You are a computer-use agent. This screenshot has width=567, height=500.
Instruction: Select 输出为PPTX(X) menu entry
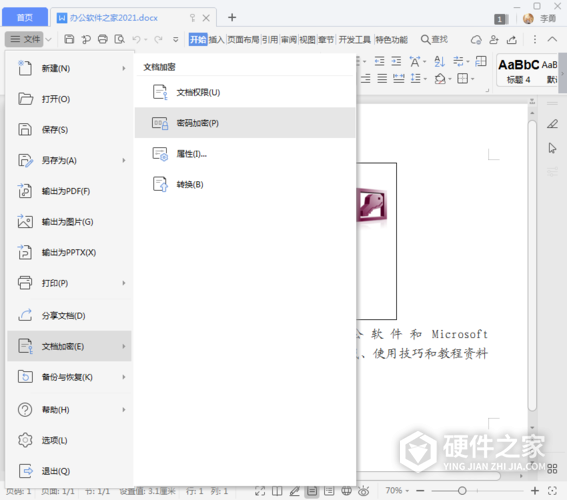[x=69, y=252]
